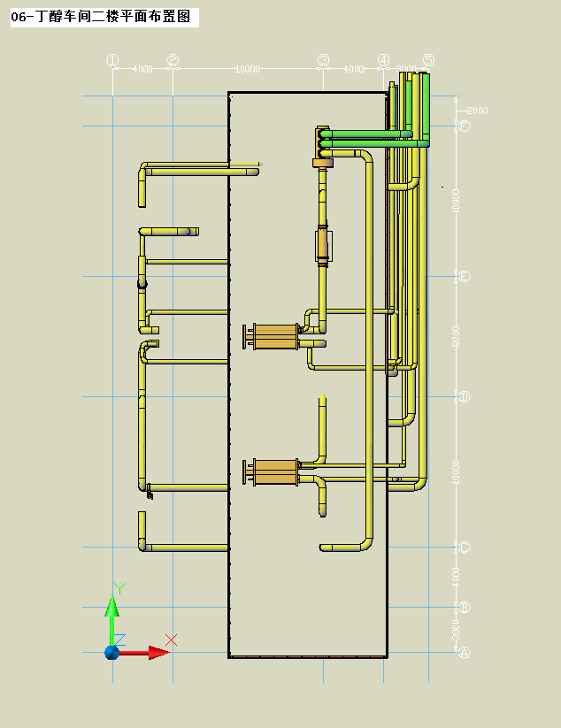
Task: Select the 10000 dimension between axes D and C
Action: click(x=456, y=472)
